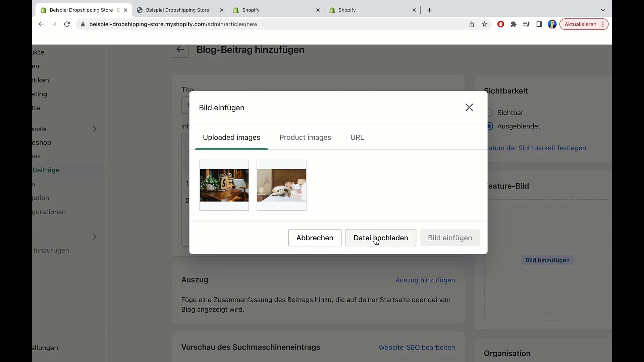
Task: Click the Shopify favicon in first tab
Action: [x=43, y=10]
